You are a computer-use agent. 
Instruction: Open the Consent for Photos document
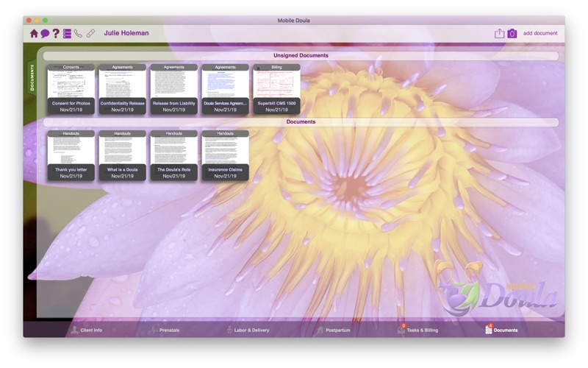[x=71, y=89]
